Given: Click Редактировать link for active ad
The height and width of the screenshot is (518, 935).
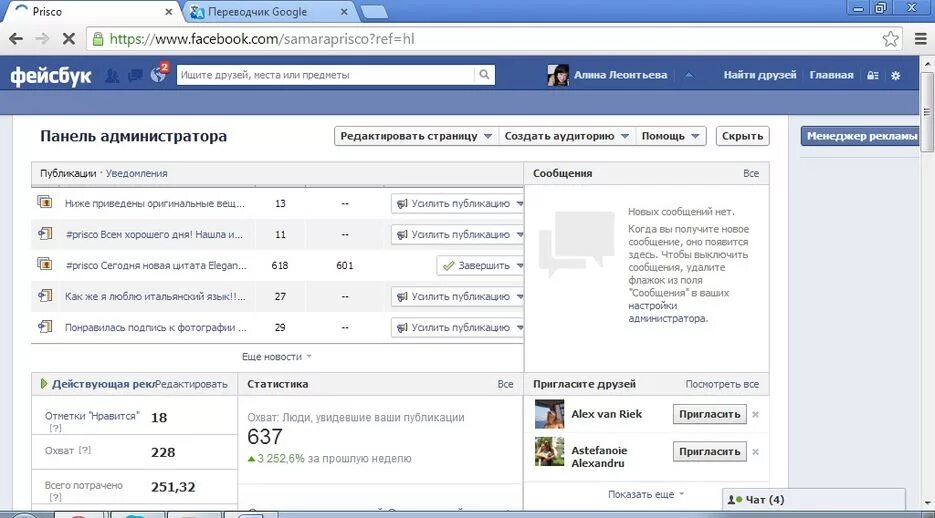Looking at the screenshot, I should (191, 384).
